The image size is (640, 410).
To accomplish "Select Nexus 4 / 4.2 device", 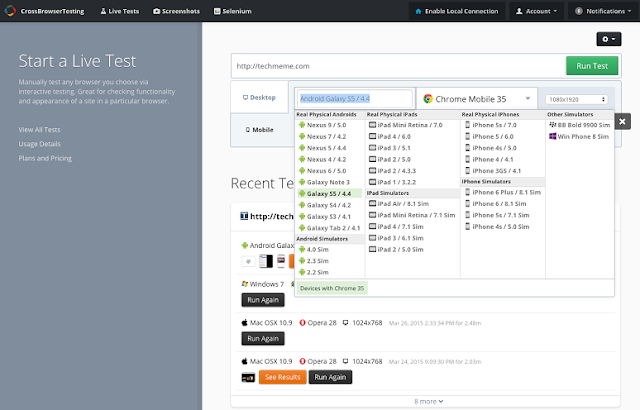I will coord(322,159).
